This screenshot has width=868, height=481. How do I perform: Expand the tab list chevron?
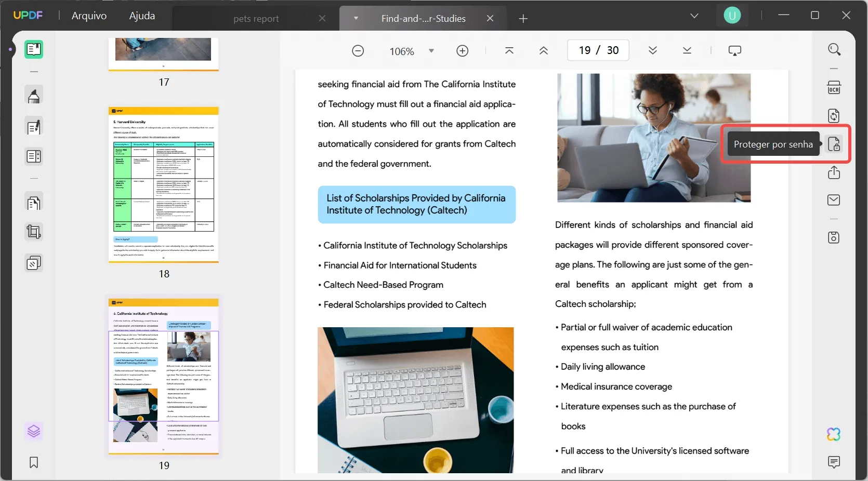pyautogui.click(x=694, y=16)
